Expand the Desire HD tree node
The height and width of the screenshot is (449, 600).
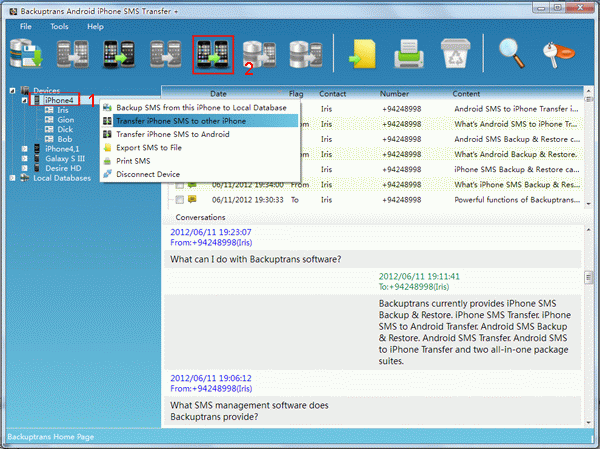click(24, 168)
